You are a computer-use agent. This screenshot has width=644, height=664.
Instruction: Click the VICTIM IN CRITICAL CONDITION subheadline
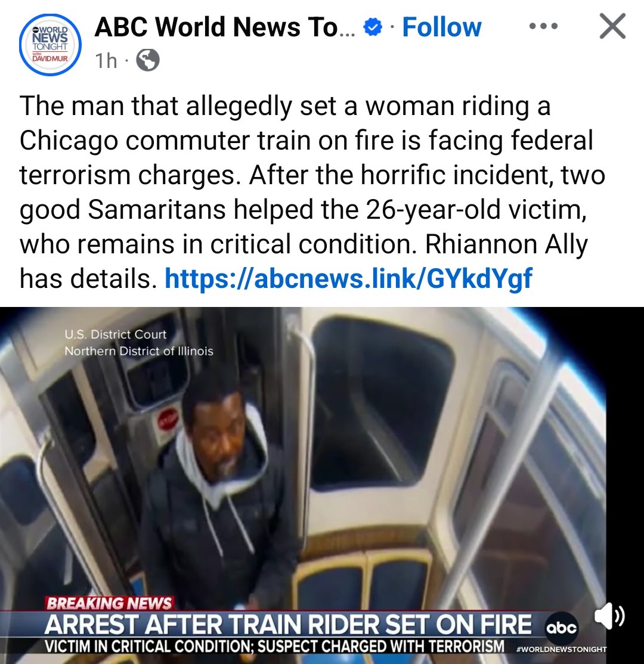pyautogui.click(x=274, y=646)
